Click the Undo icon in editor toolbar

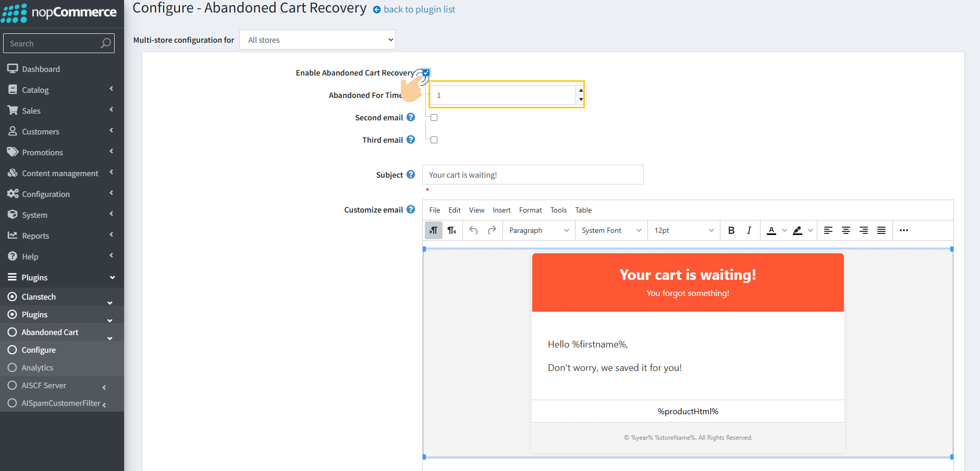pos(473,230)
